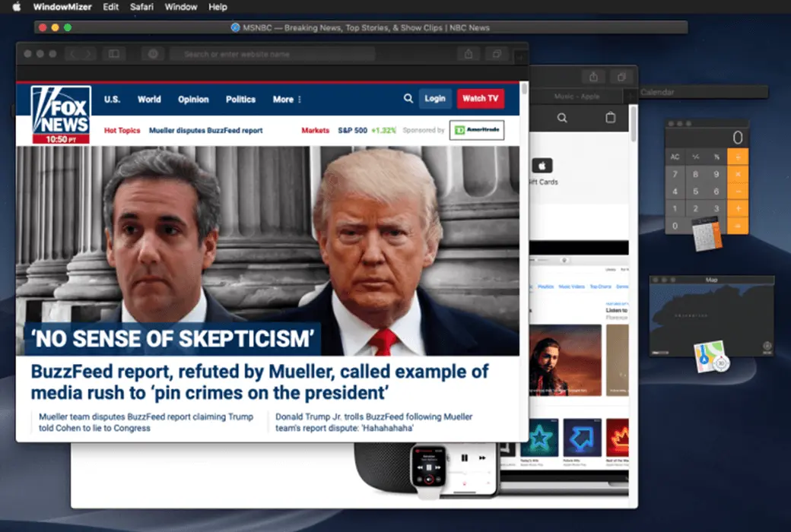
Task: Click the Fox News page vertical scrollbar
Action: pyautogui.click(x=524, y=89)
